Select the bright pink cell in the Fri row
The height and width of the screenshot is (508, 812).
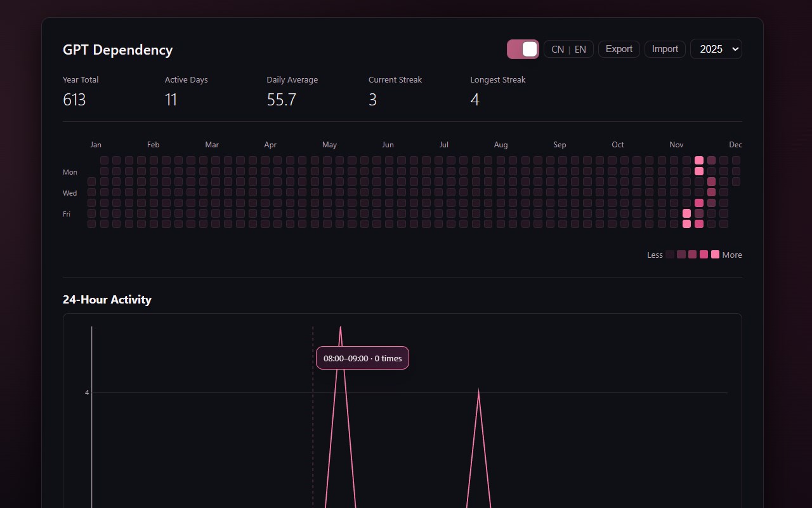[686, 213]
